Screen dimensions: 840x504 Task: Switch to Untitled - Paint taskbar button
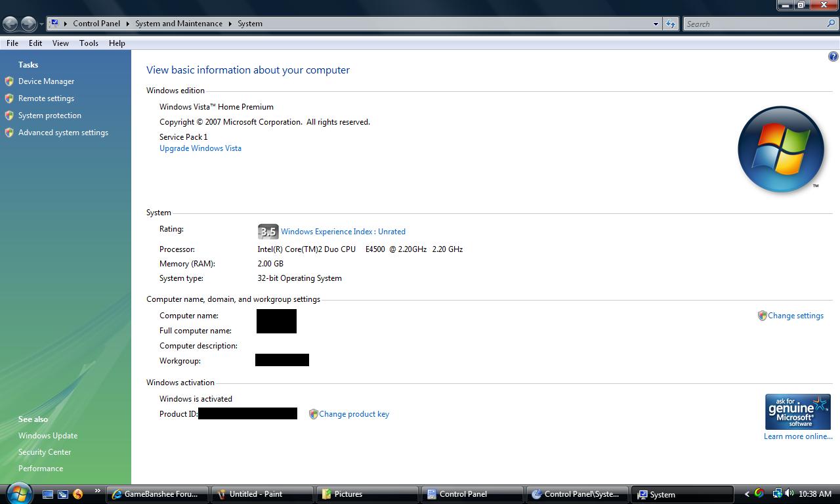(x=262, y=494)
